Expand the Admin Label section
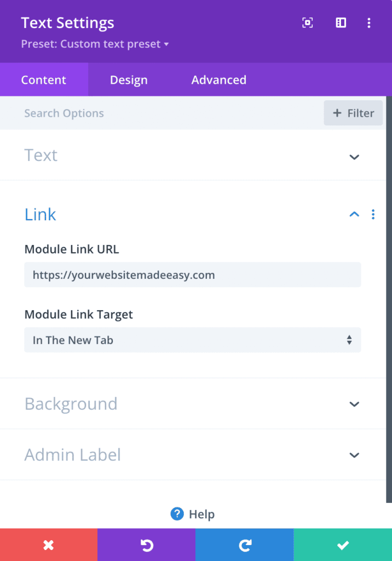Screen dimensions: 392x561 [x=354, y=455]
